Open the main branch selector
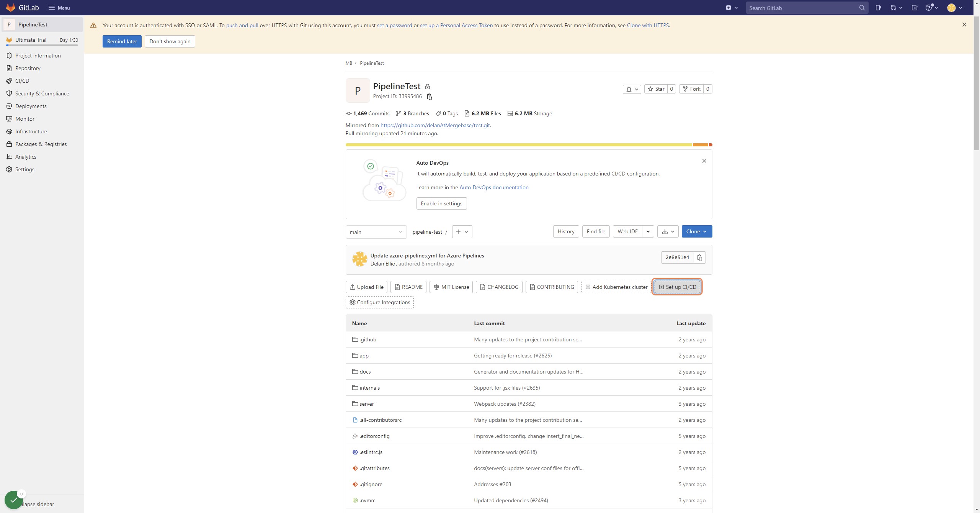The height and width of the screenshot is (513, 980). point(376,232)
